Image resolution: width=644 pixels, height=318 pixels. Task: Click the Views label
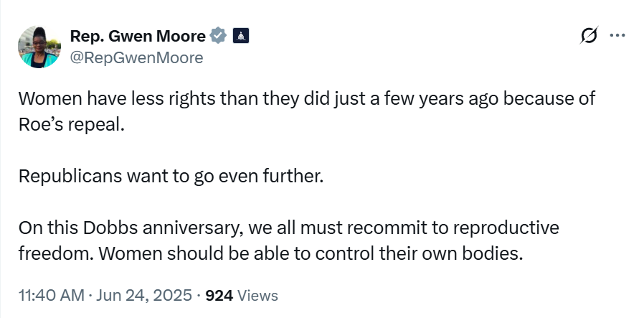pos(257,295)
